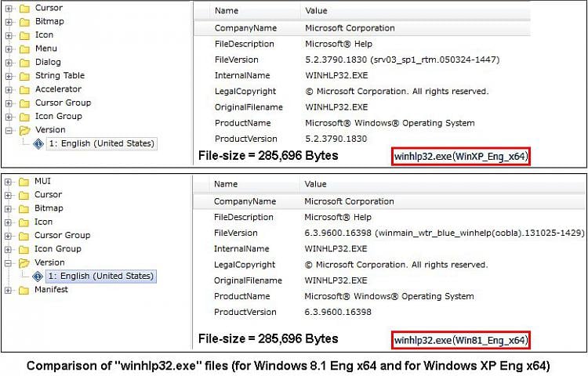Click the String Table folder icon

pyautogui.click(x=24, y=76)
